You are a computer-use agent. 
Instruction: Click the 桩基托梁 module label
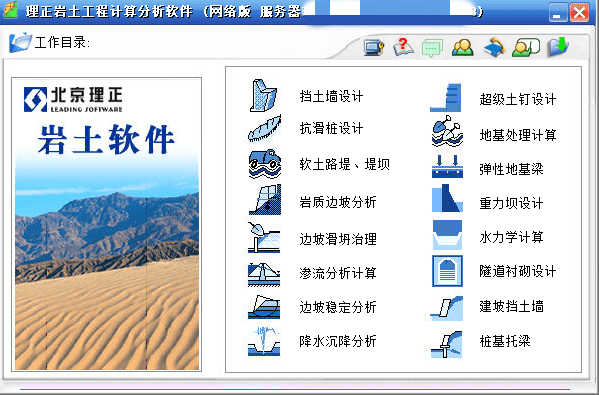pyautogui.click(x=505, y=341)
